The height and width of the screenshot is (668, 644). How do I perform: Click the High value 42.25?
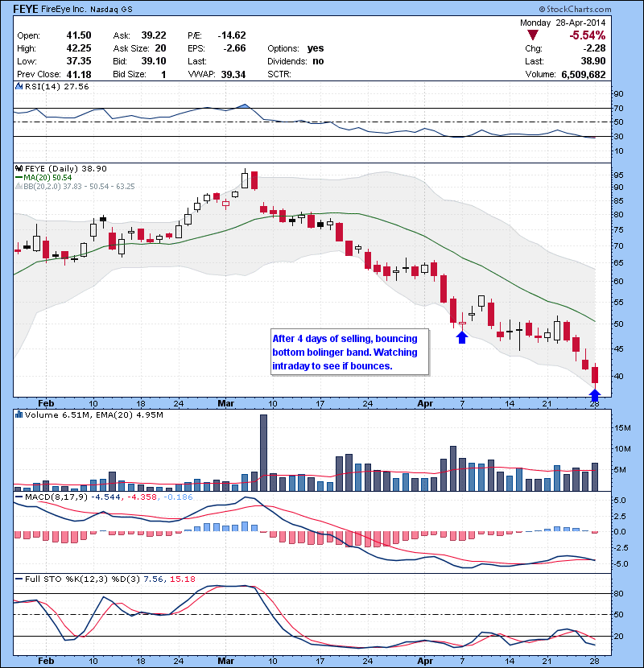point(79,48)
